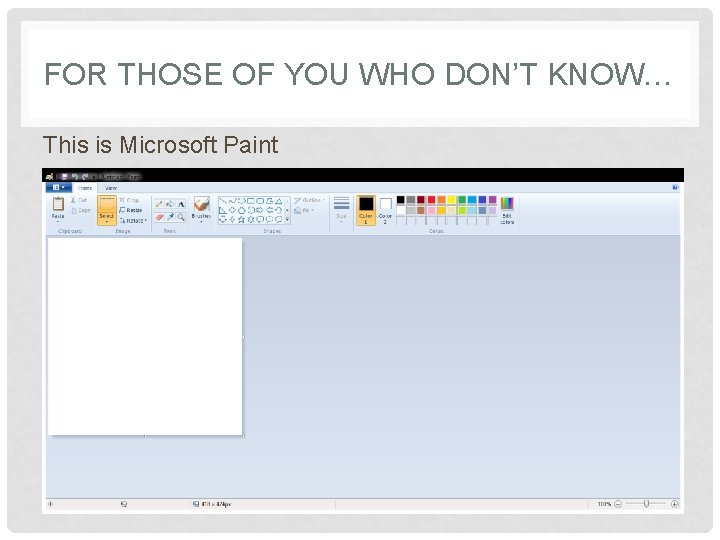Viewport: 720px width, 540px height.
Task: Choose the Down arrow shape
Action: coord(222,219)
